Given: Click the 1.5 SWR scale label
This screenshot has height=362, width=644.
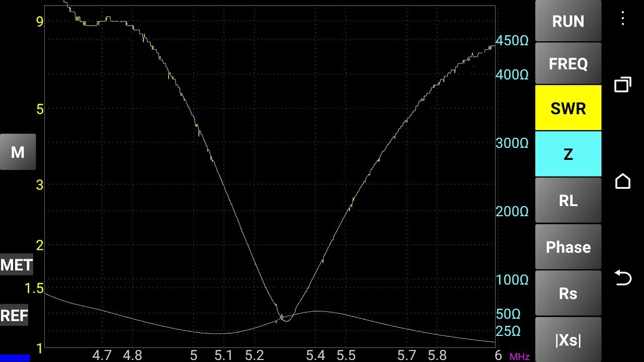Looking at the screenshot, I should (34, 289).
